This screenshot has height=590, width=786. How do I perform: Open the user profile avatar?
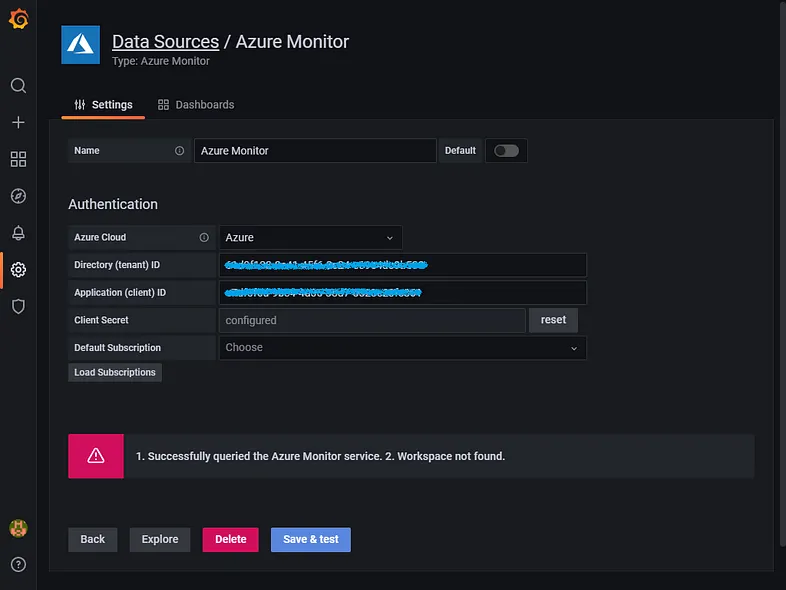(x=19, y=528)
